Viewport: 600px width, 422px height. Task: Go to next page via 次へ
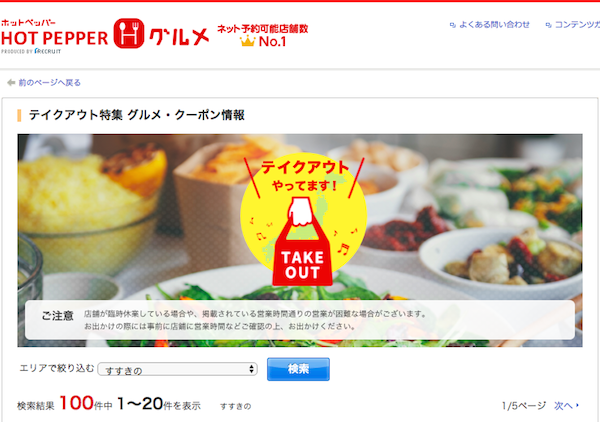click(x=563, y=406)
